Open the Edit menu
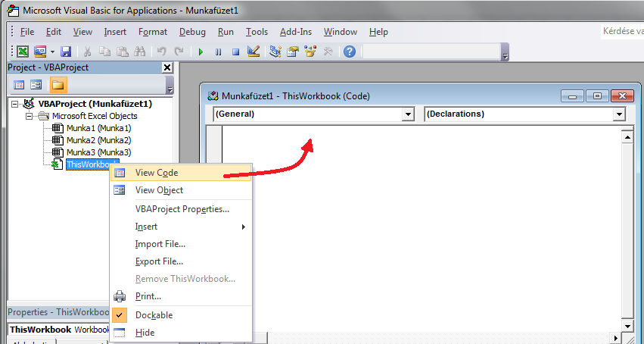This screenshot has width=644, height=344. [x=54, y=32]
